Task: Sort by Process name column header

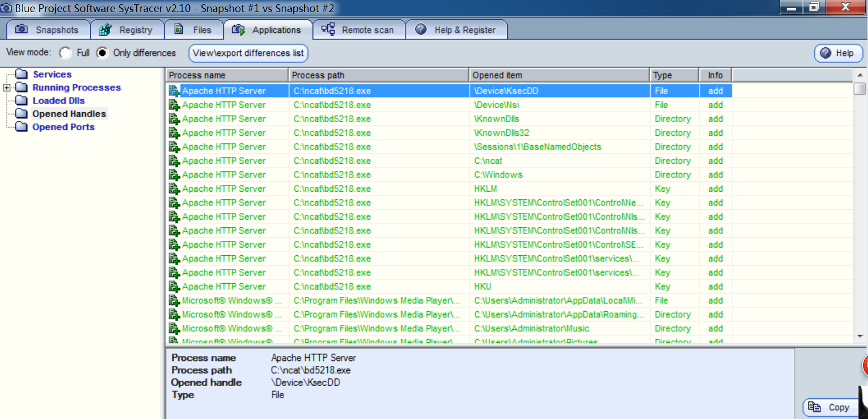Action: tap(227, 75)
